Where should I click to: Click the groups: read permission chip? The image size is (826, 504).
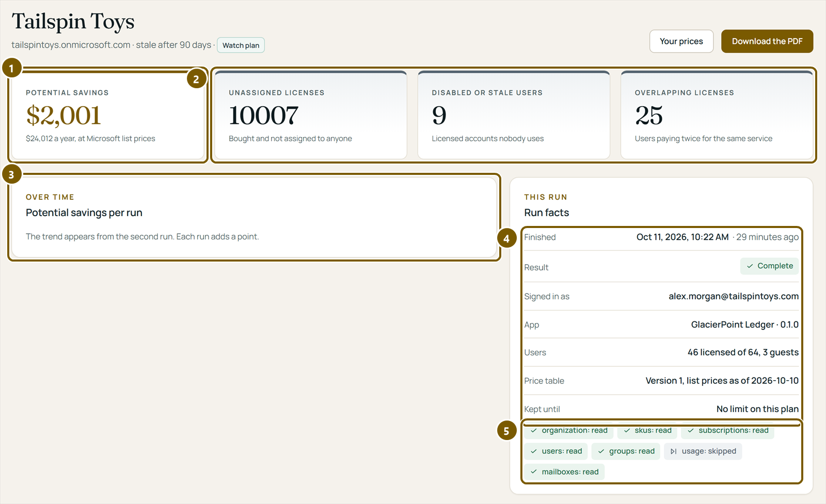coord(626,451)
